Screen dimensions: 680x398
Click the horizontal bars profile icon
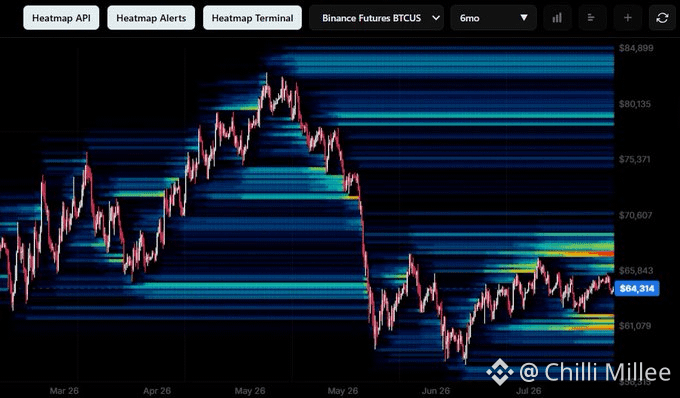[x=592, y=18]
